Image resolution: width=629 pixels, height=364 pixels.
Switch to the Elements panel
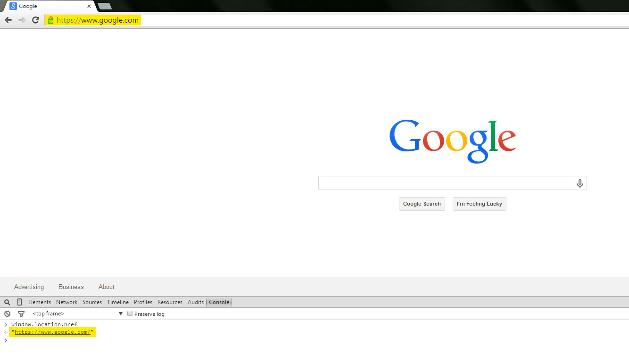coord(40,302)
